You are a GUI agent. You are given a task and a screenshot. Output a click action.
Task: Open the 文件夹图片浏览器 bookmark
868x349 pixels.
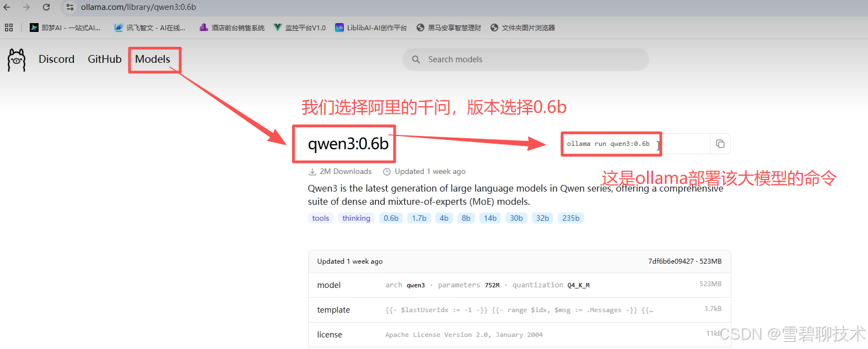pyautogui.click(x=522, y=28)
